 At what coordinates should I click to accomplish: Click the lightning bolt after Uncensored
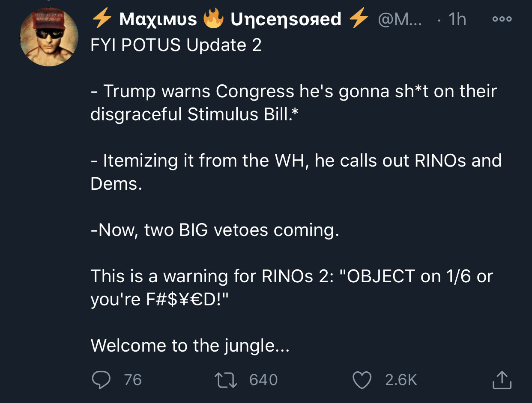click(359, 20)
